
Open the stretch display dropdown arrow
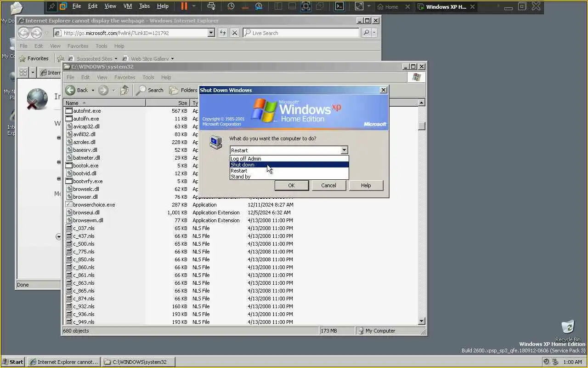369,6
